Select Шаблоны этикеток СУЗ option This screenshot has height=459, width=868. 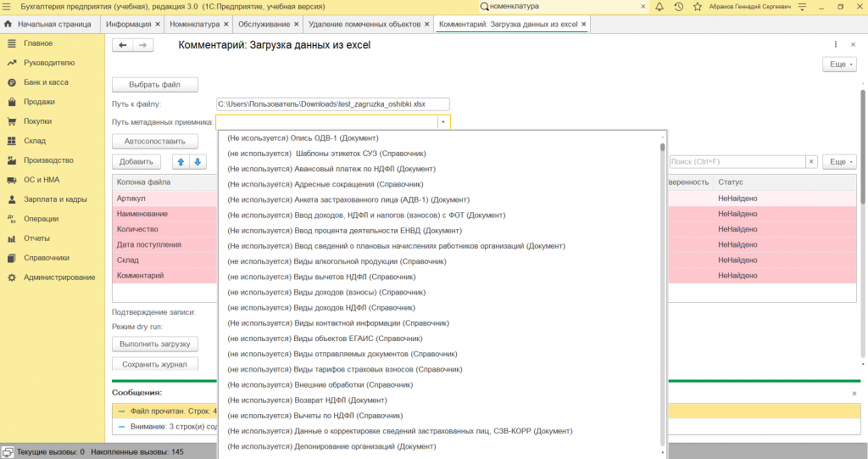tap(326, 154)
